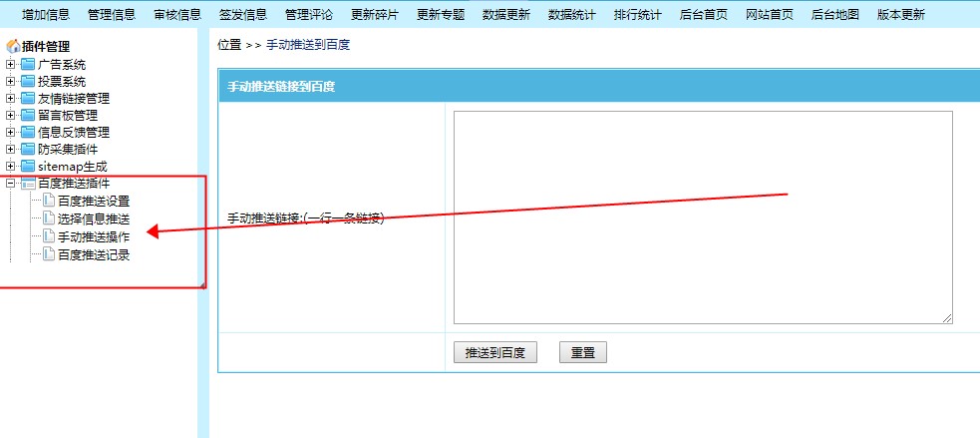The image size is (980, 438).
Task: Focus the 手动推送链接 text area
Action: click(x=703, y=218)
